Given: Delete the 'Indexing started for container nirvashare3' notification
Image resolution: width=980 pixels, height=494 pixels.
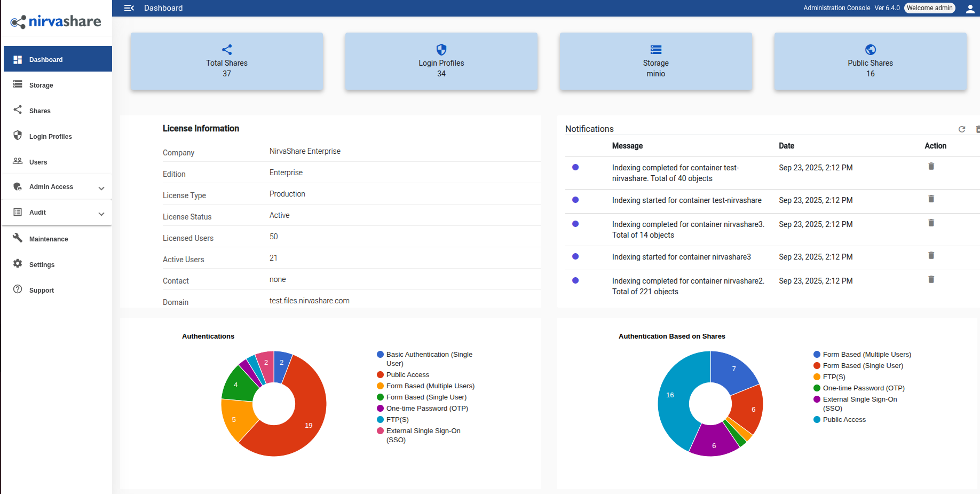Looking at the screenshot, I should pos(931,256).
